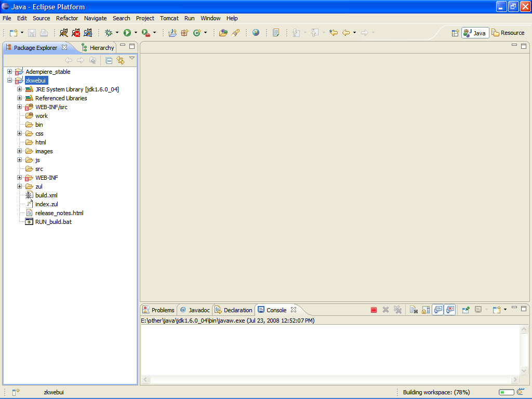Launch Debug using the bug icon
This screenshot has height=399, width=532.
click(x=109, y=33)
